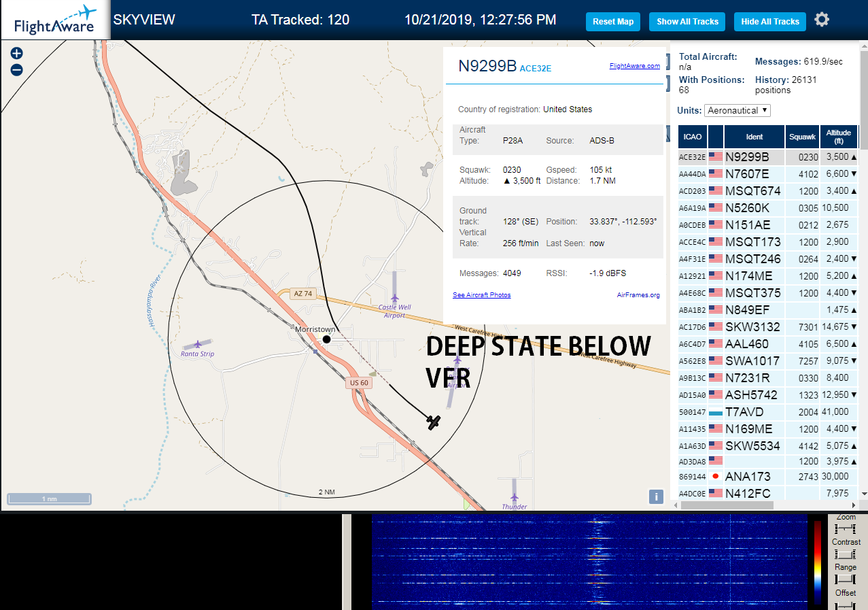Screen dimensions: 868x610
Task: Sort table by ICAO column
Action: pyautogui.click(x=693, y=137)
